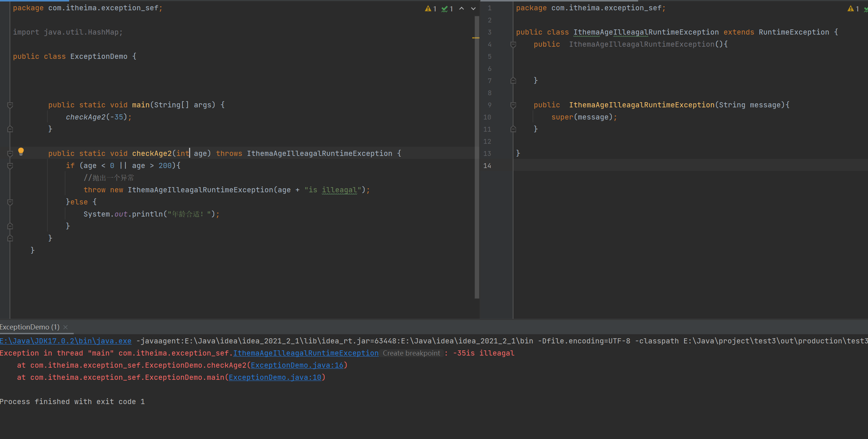Jump to previous highlighted error arrow
The image size is (868, 439).
(x=462, y=8)
